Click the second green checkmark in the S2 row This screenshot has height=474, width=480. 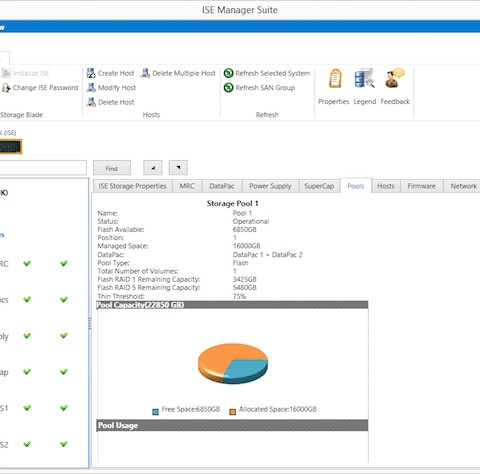pyautogui.click(x=64, y=444)
